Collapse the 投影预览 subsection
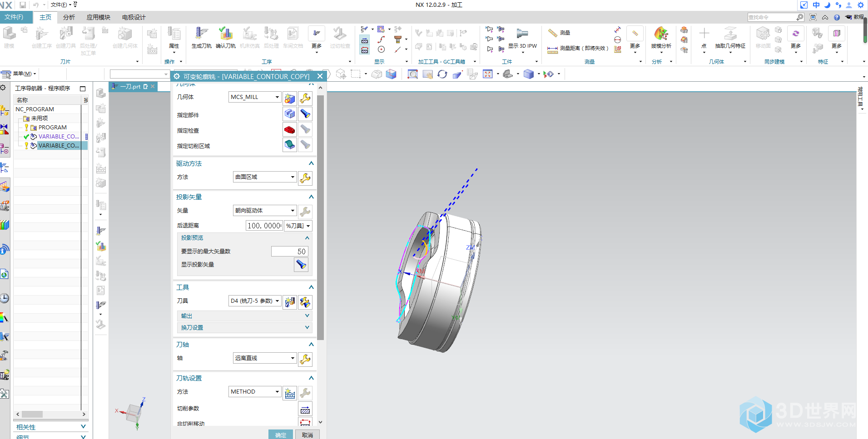This screenshot has height=439, width=868. click(307, 238)
